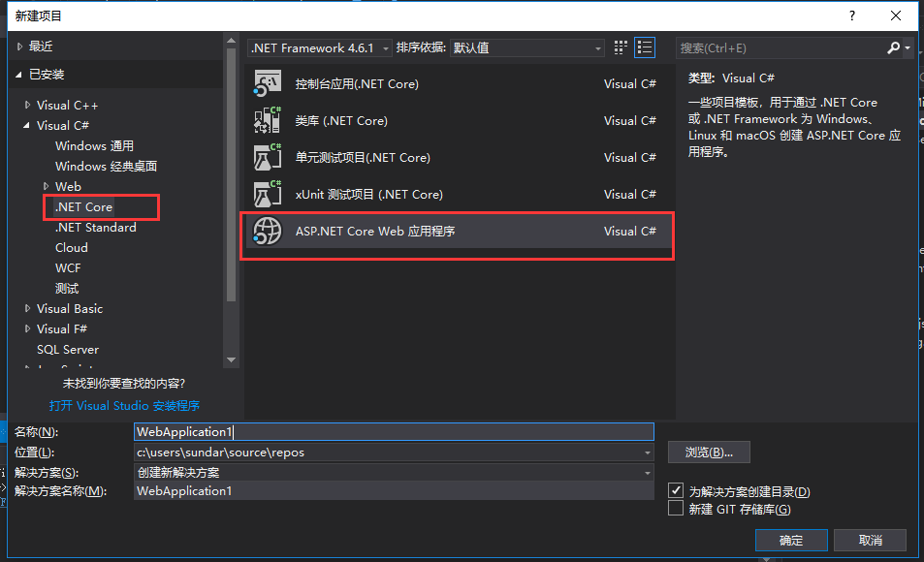924x562 pixels.
Task: Open Visual Studio installer link
Action: coord(124,405)
